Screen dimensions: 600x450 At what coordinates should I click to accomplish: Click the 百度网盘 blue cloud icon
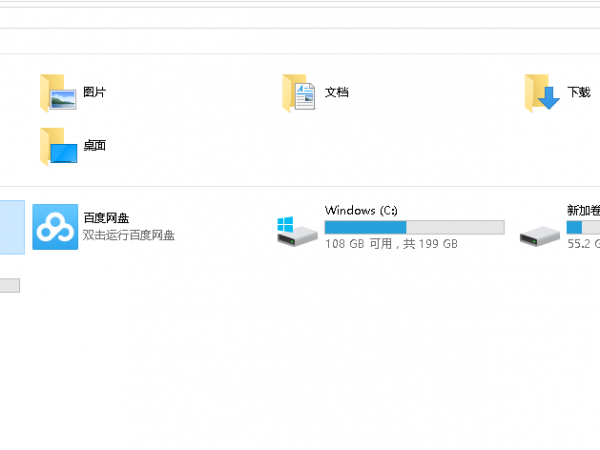pos(55,227)
